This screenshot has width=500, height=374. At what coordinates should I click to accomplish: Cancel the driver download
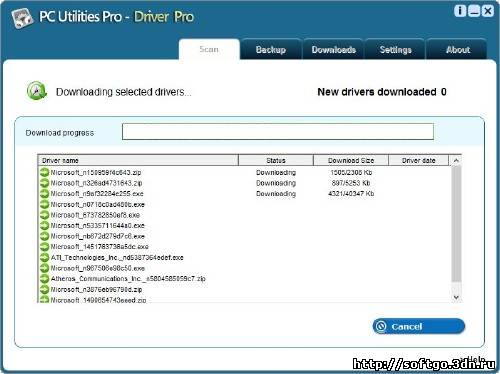(419, 326)
